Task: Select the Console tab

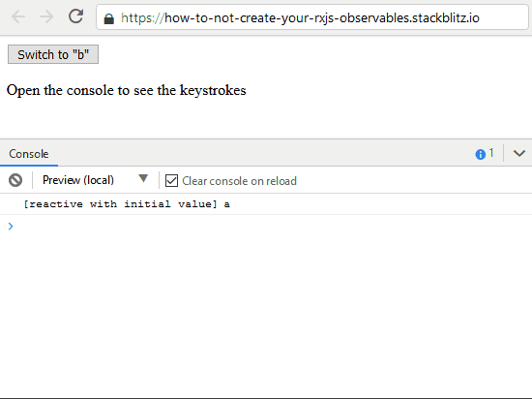Action: (29, 154)
